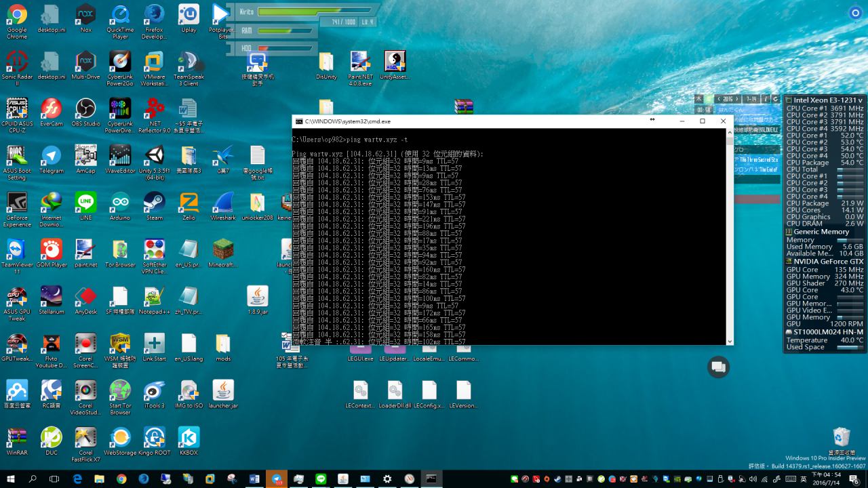Select the OBS Studio desktop icon

tap(85, 109)
